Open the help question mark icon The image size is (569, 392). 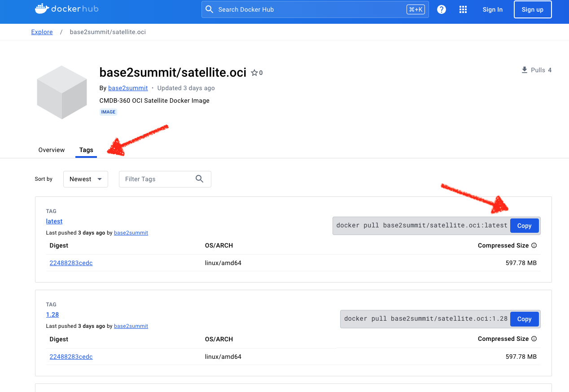click(x=442, y=9)
